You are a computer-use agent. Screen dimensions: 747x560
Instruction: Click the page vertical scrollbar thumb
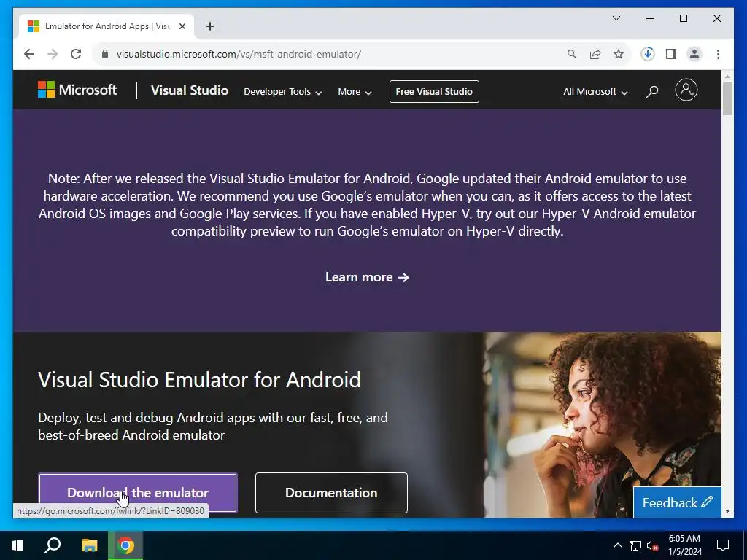pyautogui.click(x=727, y=98)
